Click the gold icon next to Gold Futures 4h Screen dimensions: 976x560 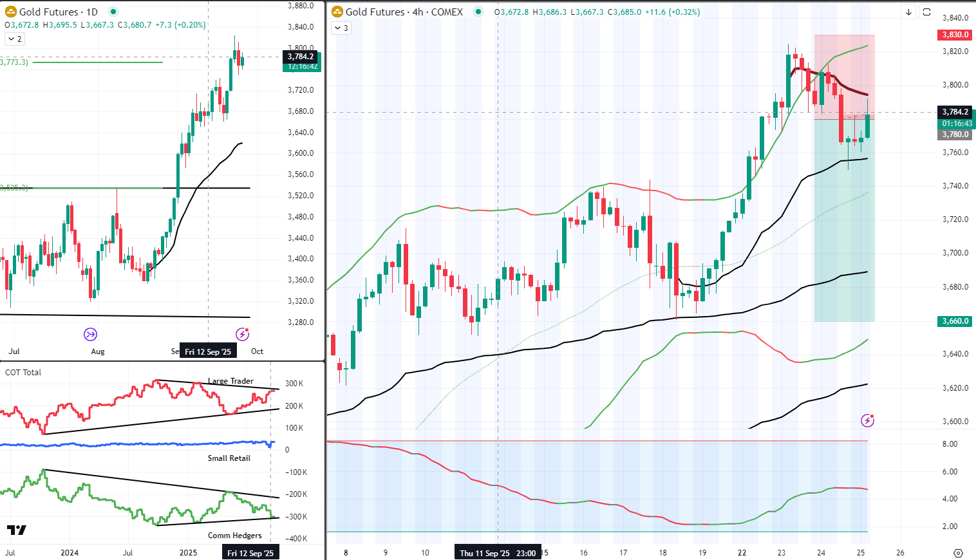337,12
